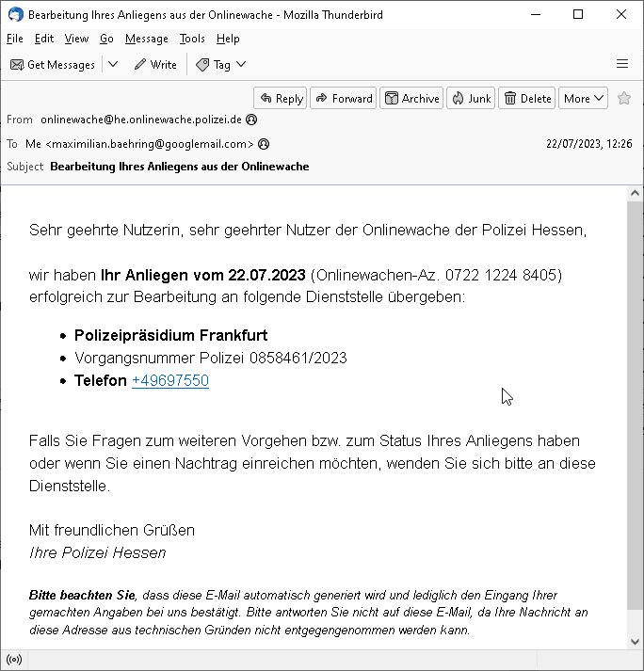Open the Help menu
Screen dimensions: 644x671
(x=228, y=39)
